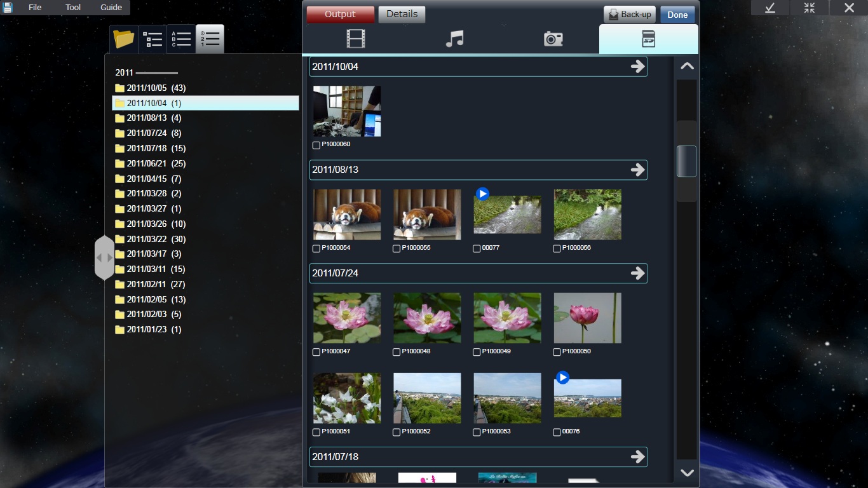
Task: Check the 00076 video checkbox
Action: pyautogui.click(x=557, y=432)
